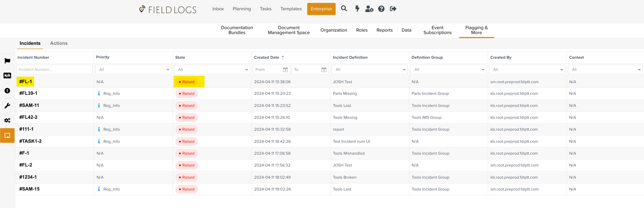644x208 pixels.
Task: Select the highlighted screen icon in sidebar
Action: pos(7,135)
